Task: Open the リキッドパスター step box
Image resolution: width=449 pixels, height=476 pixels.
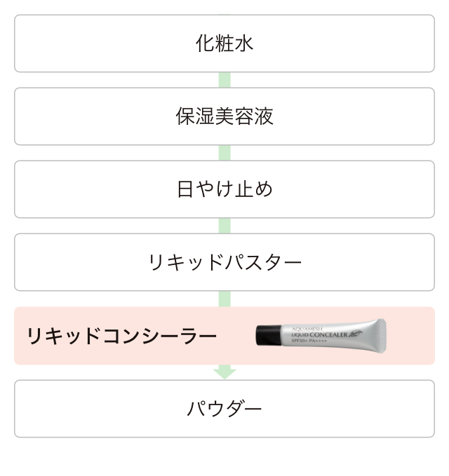Action: pos(224,262)
